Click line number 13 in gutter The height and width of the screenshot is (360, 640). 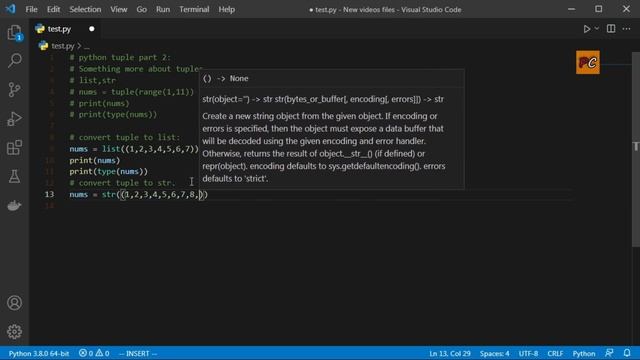(x=49, y=194)
